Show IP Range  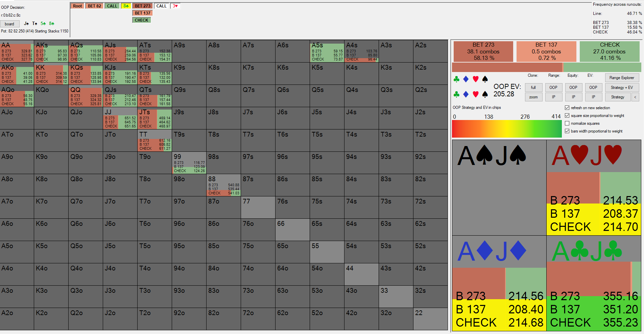(x=553, y=97)
